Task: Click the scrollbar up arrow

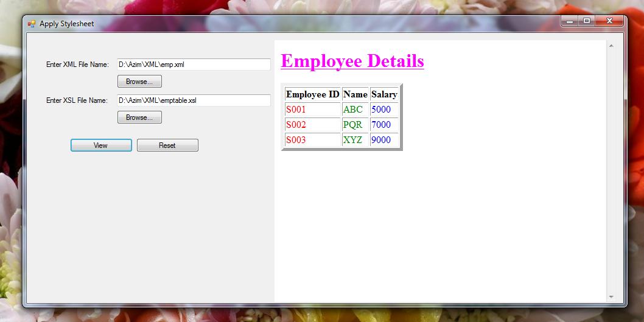Action: click(x=611, y=46)
